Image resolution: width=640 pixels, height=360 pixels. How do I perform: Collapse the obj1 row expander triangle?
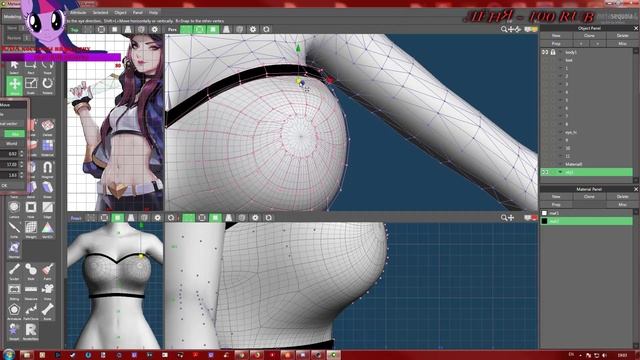[x=560, y=172]
